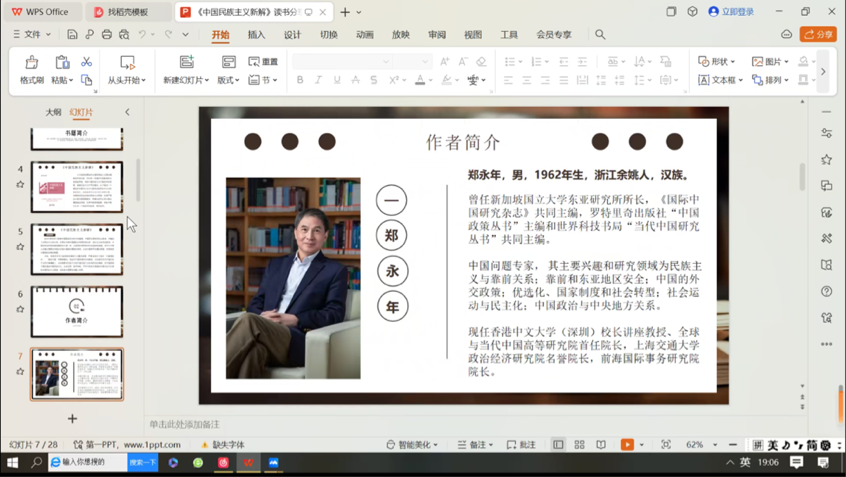Click the clear formatting eraser icon

(x=481, y=62)
